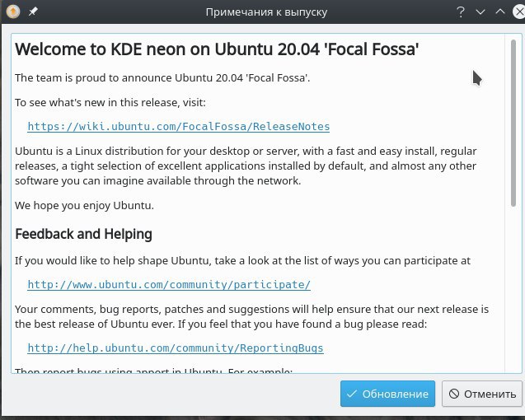Click the 'Примечания к выпуску' title bar text
This screenshot has height=420, width=525.
click(x=266, y=12)
